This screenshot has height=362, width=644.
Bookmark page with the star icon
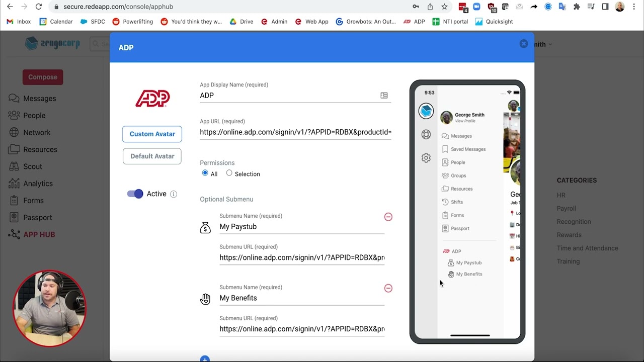444,7
